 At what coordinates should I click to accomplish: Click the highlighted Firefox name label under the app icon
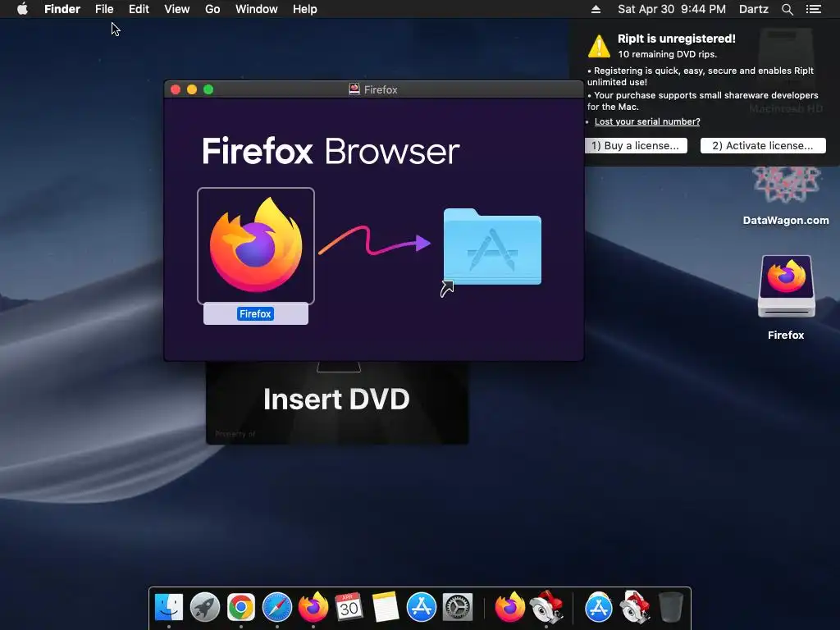coord(256,314)
